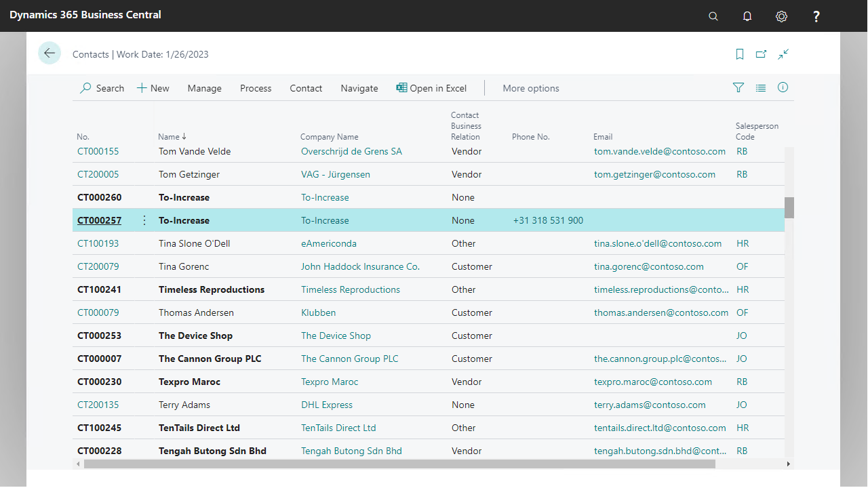Click the Phone No. column header
The height and width of the screenshot is (488, 868).
point(531,136)
